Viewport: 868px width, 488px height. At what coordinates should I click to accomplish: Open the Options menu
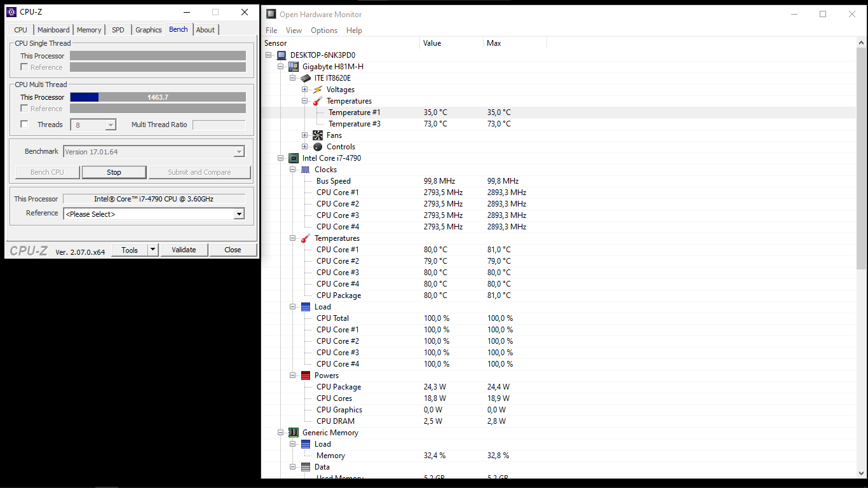[324, 30]
